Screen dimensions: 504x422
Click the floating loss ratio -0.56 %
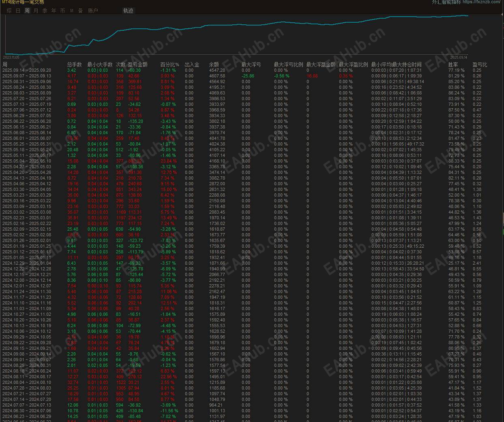(x=281, y=76)
